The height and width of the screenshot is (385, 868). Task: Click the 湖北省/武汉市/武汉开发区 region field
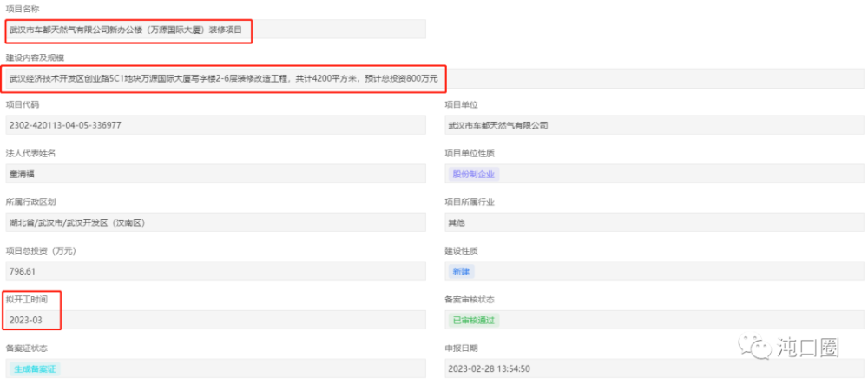216,222
